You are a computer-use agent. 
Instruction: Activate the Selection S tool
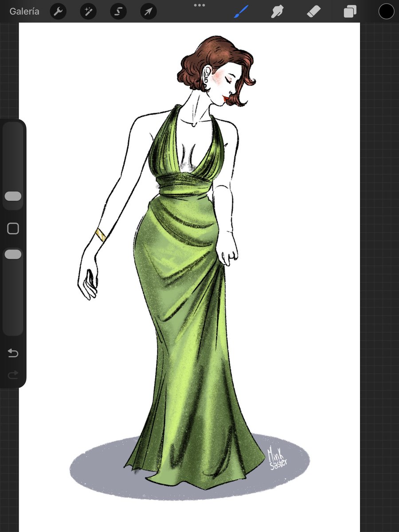[118, 12]
